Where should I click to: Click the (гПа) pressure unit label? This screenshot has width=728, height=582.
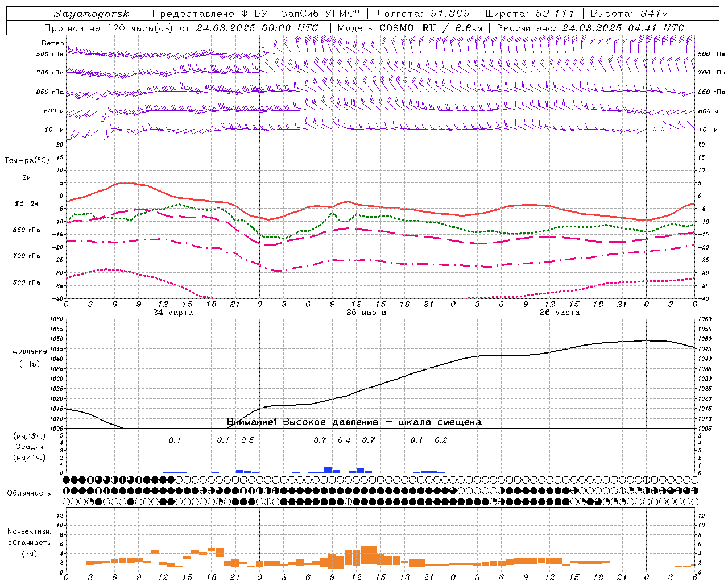[x=30, y=364]
